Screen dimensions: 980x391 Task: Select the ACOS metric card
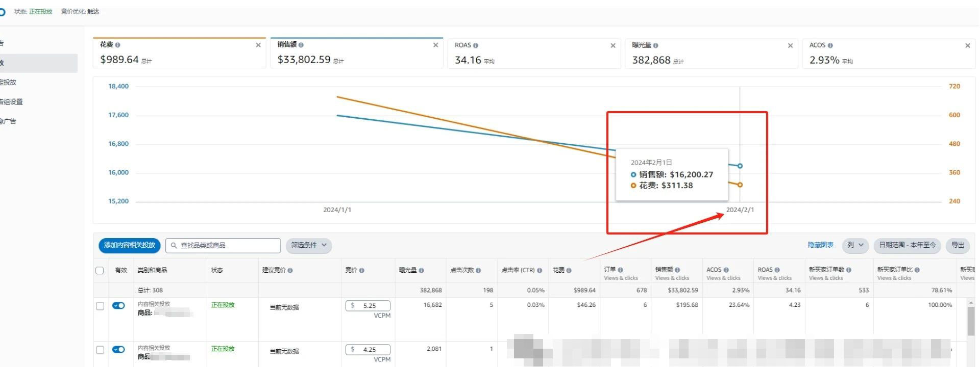pos(889,53)
